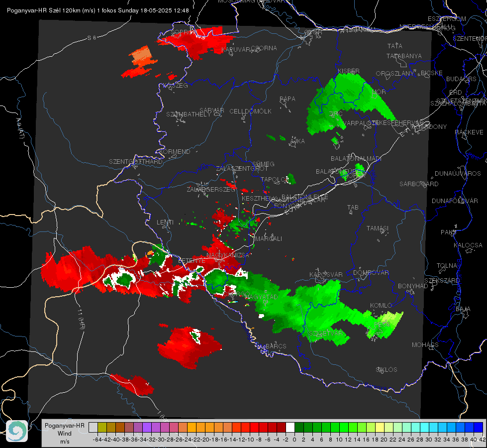Click the S 6 road label
Image resolution: width=487 pixels, height=448 pixels.
pyautogui.click(x=92, y=38)
